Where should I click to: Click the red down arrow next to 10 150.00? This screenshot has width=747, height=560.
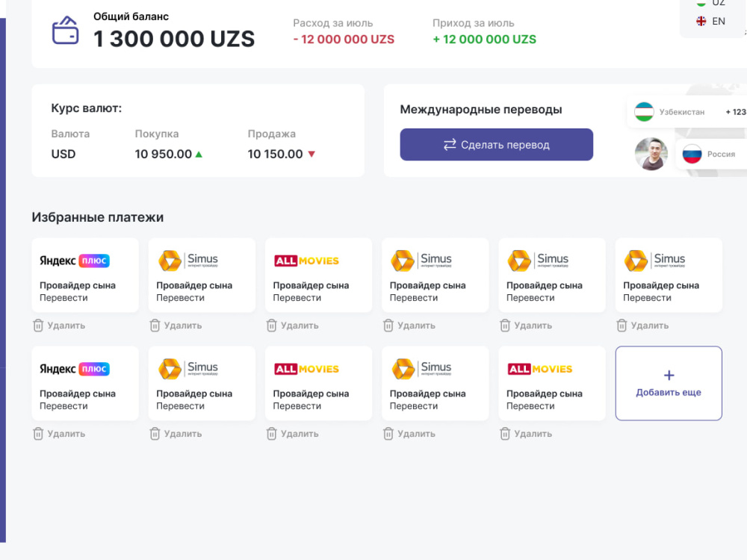coord(311,155)
